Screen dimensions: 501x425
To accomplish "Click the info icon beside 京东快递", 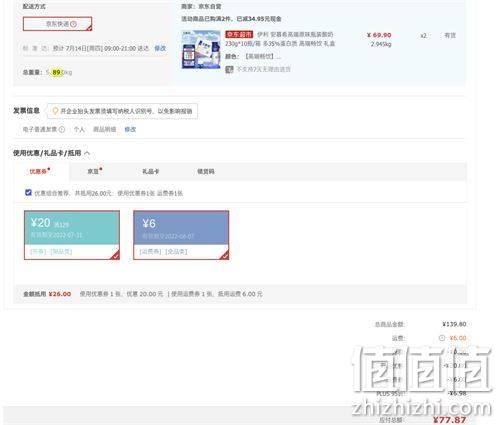I will [x=74, y=24].
